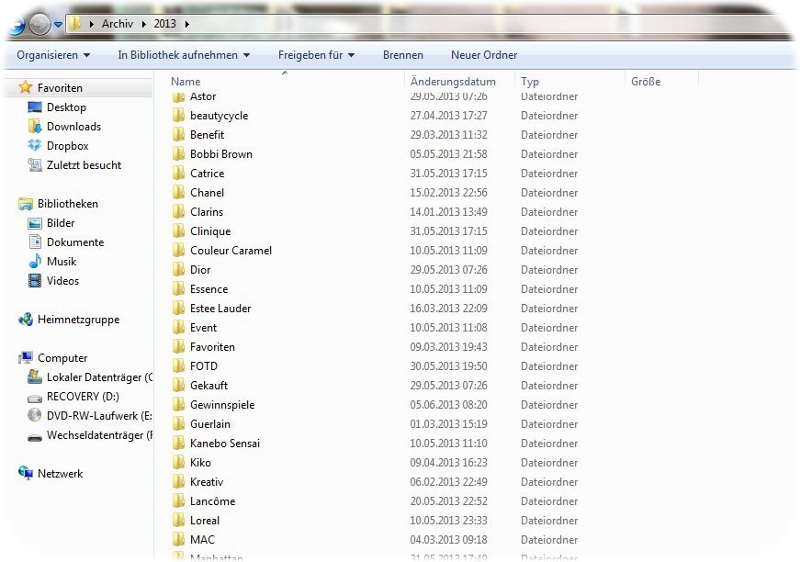This screenshot has width=800, height=562.
Task: Click the Musik note icon
Action: point(35,261)
